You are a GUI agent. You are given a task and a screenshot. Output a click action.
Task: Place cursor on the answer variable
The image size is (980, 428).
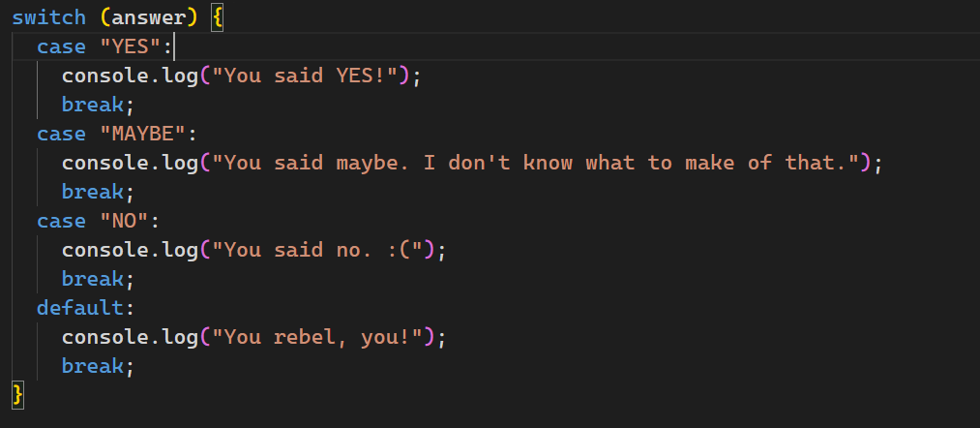coord(149,17)
